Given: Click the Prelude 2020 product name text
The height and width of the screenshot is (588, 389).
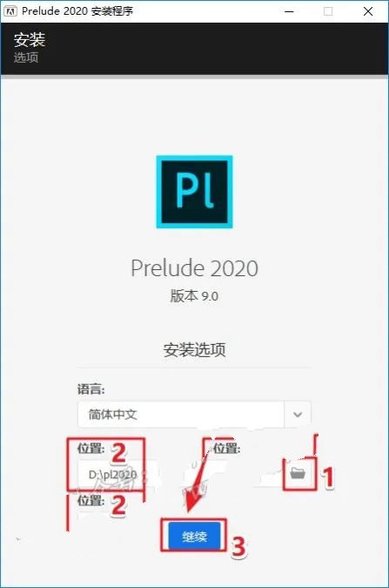Looking at the screenshot, I should click(195, 268).
